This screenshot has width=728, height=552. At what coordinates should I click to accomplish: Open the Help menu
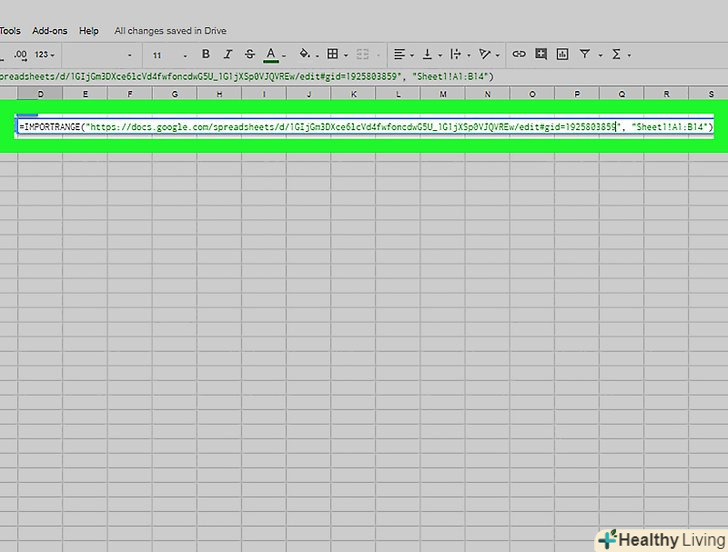click(89, 31)
